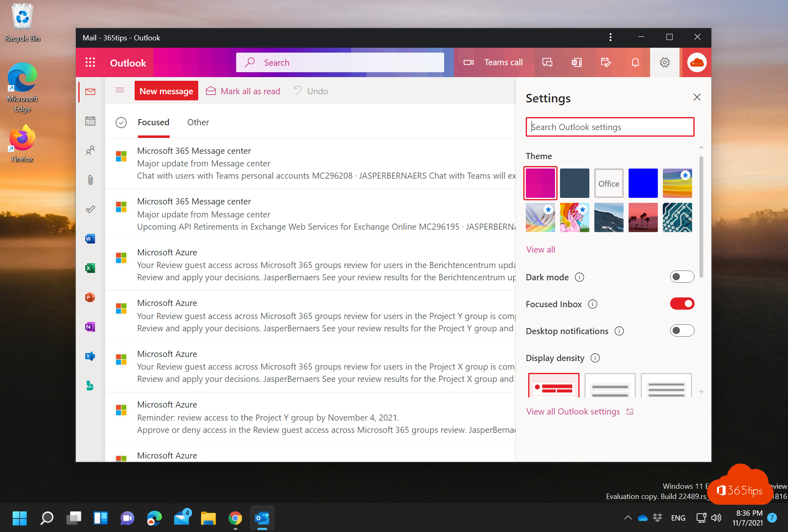The width and height of the screenshot is (788, 532).
Task: Click the notification bell icon
Action: 635,62
